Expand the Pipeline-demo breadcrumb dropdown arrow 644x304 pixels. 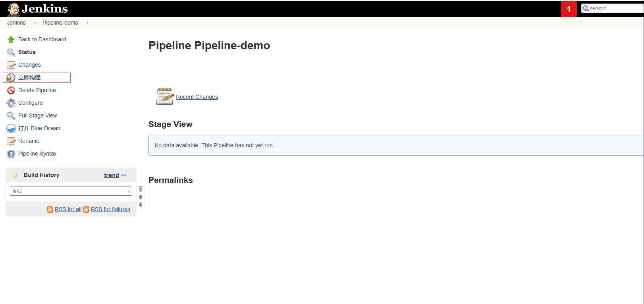point(87,23)
